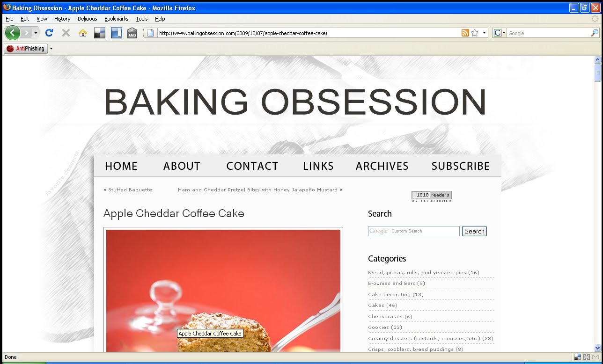Open the Cookies (53) category
603x364 pixels.
385,327
